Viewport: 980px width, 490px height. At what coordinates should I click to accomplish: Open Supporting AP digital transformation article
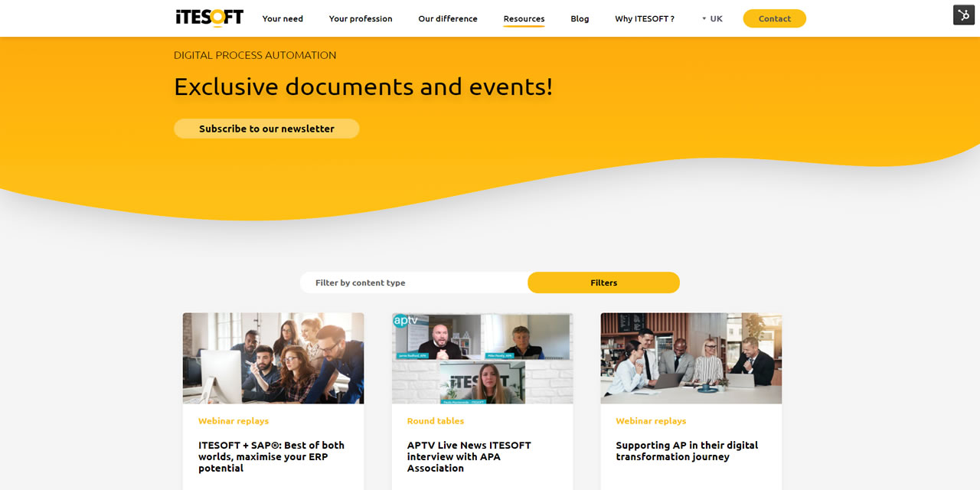click(x=686, y=451)
